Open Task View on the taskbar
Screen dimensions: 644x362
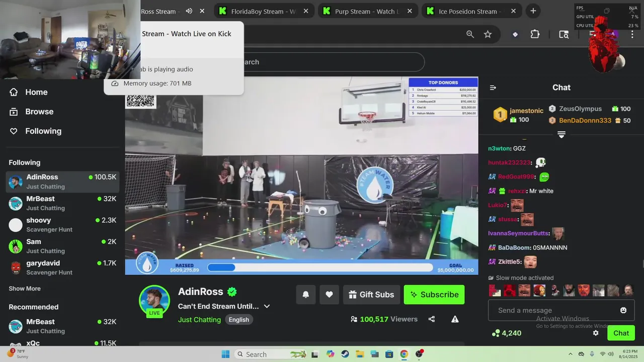pyautogui.click(x=315, y=354)
